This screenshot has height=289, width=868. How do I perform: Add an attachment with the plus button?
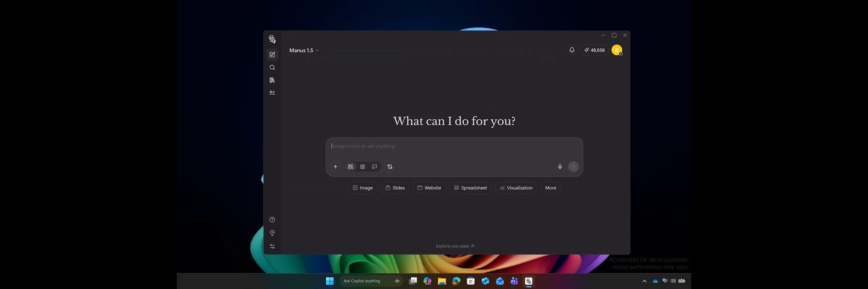(335, 167)
